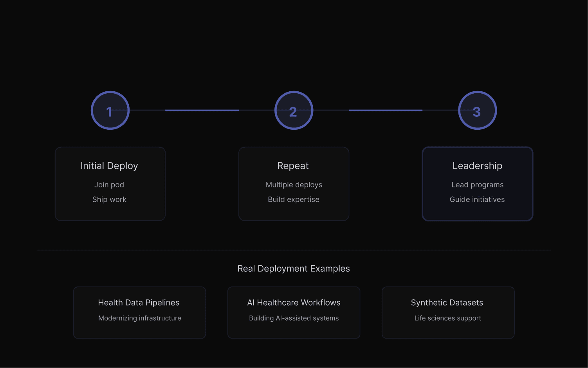Click the step 1 circle marker
The image size is (588, 368).
click(110, 111)
